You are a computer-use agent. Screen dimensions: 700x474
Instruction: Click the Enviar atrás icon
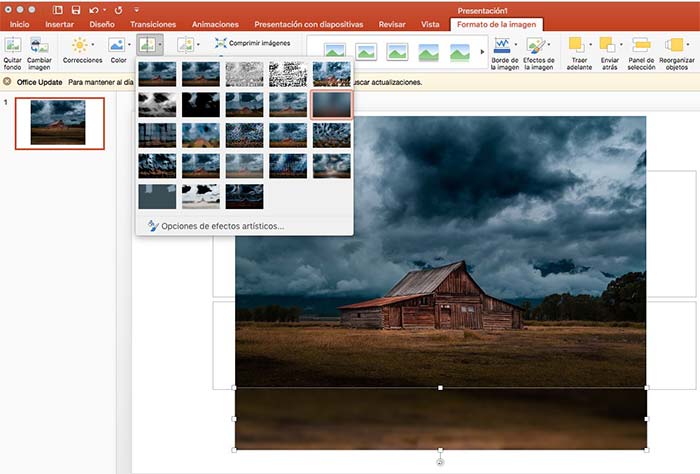pos(607,45)
